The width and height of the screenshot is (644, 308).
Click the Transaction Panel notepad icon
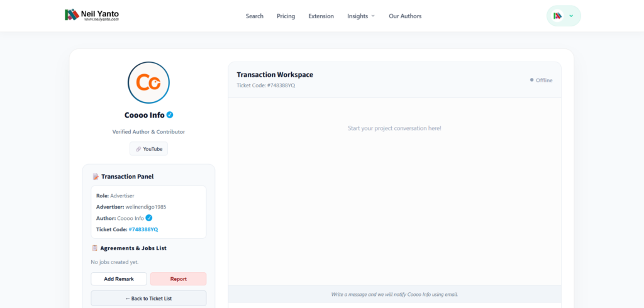pos(96,177)
